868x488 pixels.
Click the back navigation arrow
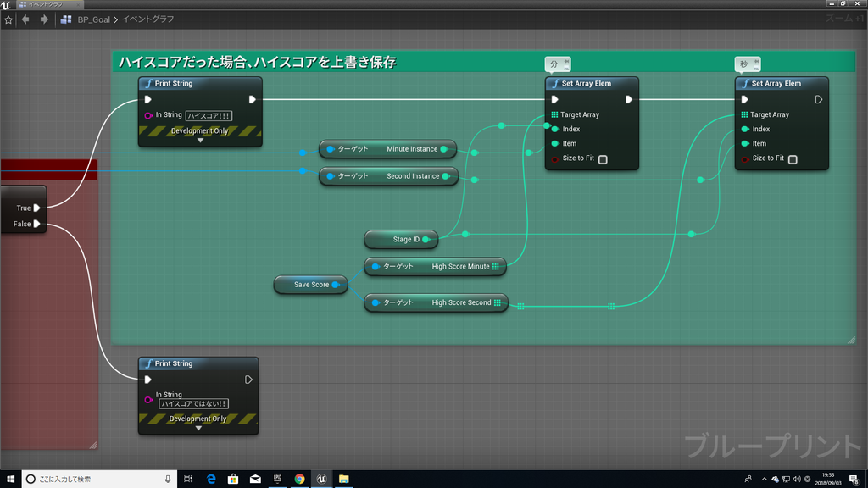pyautogui.click(x=24, y=19)
